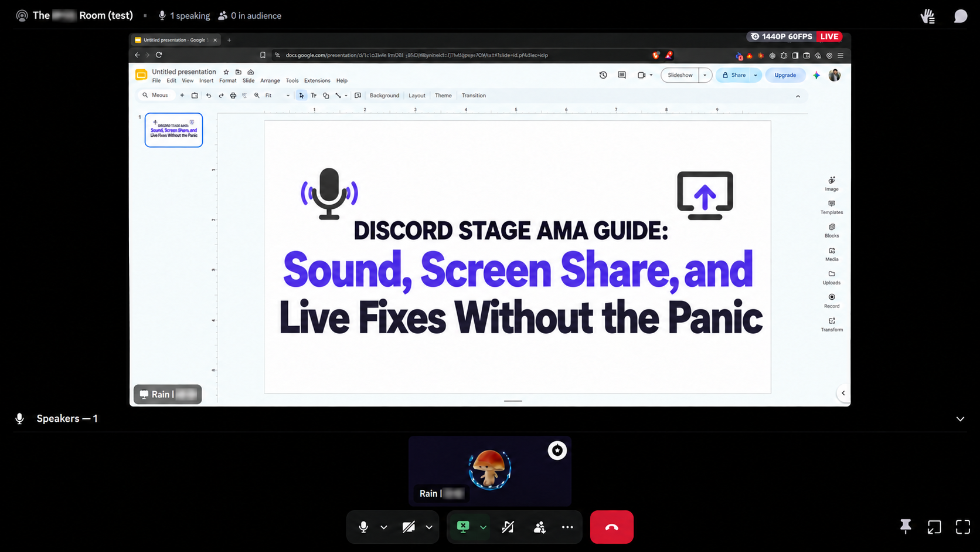Bookmark the page with the address bar icon
The width and height of the screenshot is (980, 552).
[x=263, y=55]
